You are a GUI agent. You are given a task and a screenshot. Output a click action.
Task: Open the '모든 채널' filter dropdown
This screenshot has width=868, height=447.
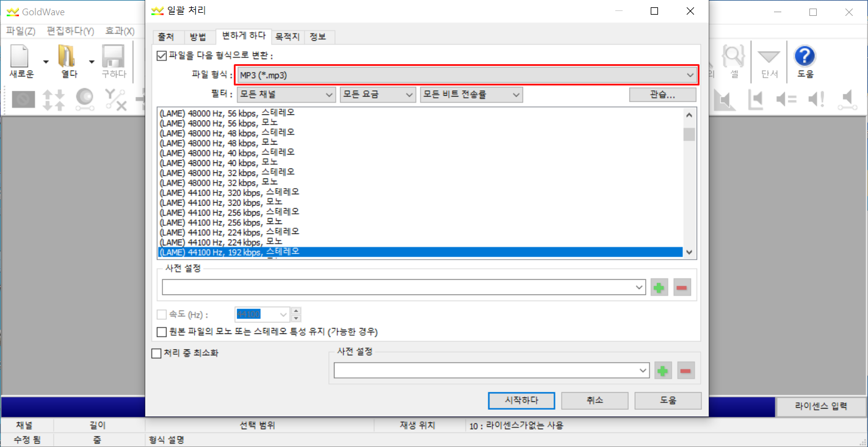click(x=286, y=95)
